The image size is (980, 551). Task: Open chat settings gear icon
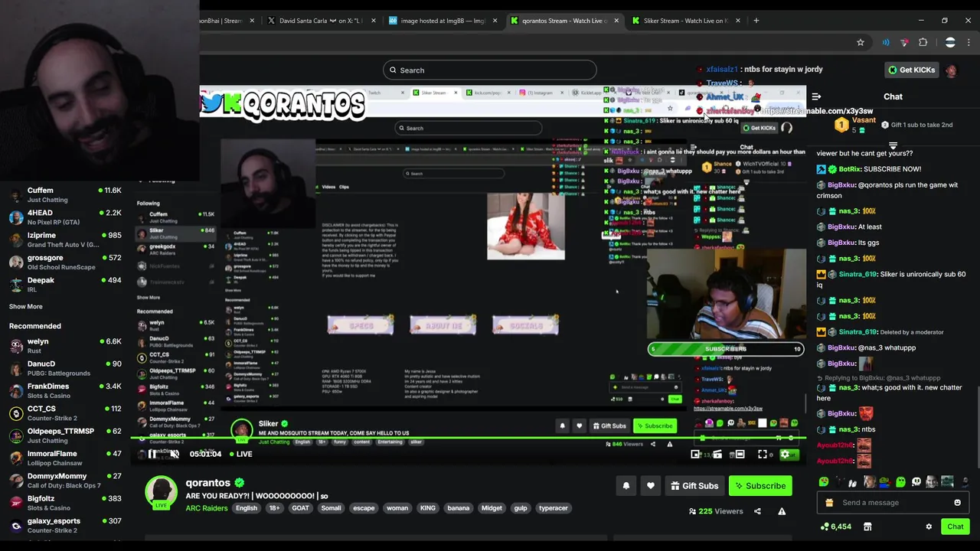tap(929, 527)
